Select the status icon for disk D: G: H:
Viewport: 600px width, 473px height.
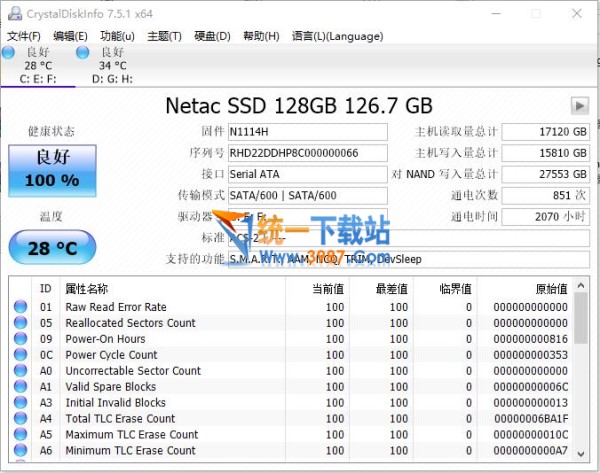[82, 52]
